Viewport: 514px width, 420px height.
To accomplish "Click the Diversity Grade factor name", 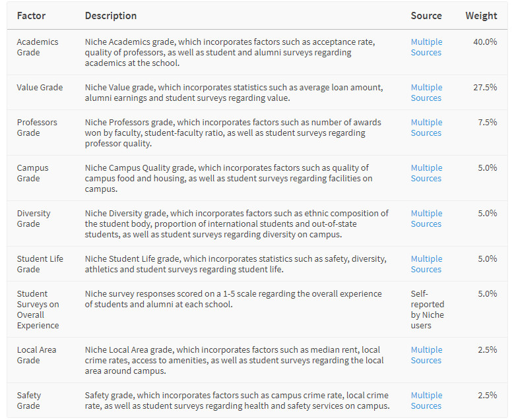I will pyautogui.click(x=34, y=218).
